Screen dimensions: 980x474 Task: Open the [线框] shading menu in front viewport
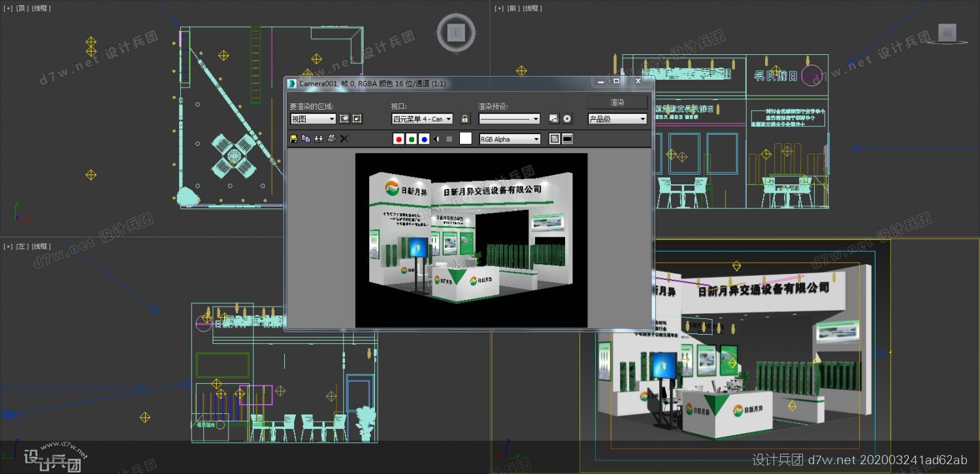532,8
